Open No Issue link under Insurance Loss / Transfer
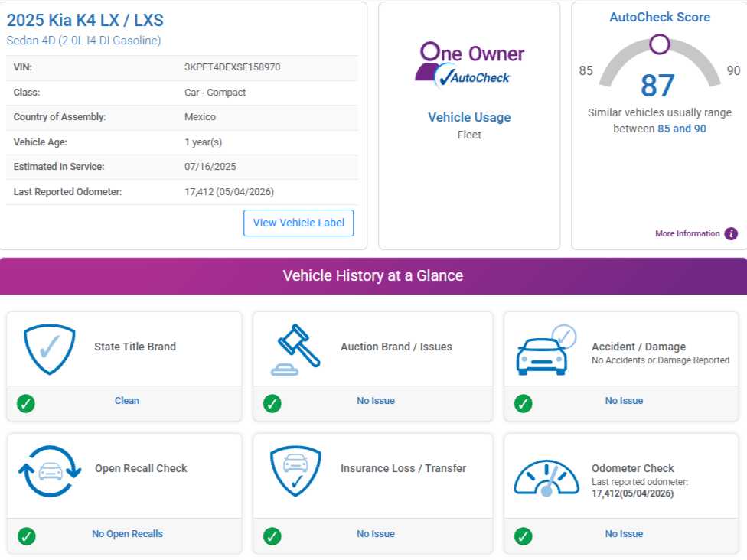747x560 pixels. pos(375,534)
